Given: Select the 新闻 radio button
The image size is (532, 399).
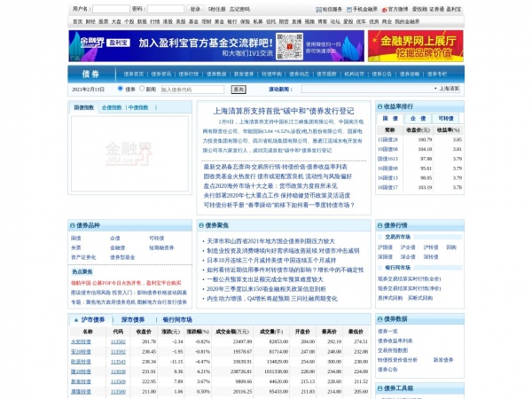Looking at the screenshot, I should pyautogui.click(x=142, y=89).
